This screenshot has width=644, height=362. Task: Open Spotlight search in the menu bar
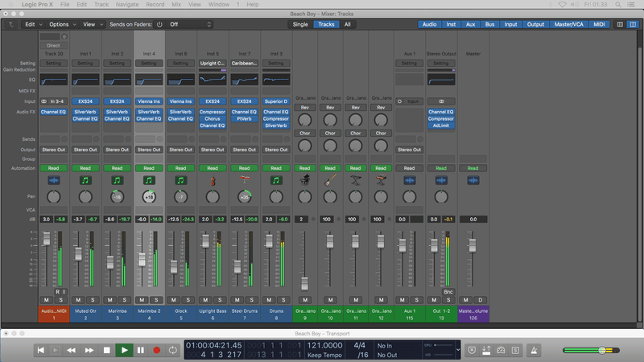pyautogui.click(x=617, y=5)
